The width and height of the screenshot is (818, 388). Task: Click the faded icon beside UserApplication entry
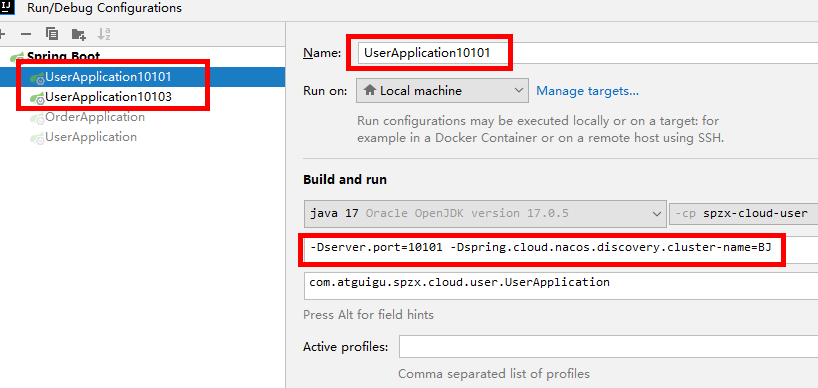pyautogui.click(x=37, y=138)
